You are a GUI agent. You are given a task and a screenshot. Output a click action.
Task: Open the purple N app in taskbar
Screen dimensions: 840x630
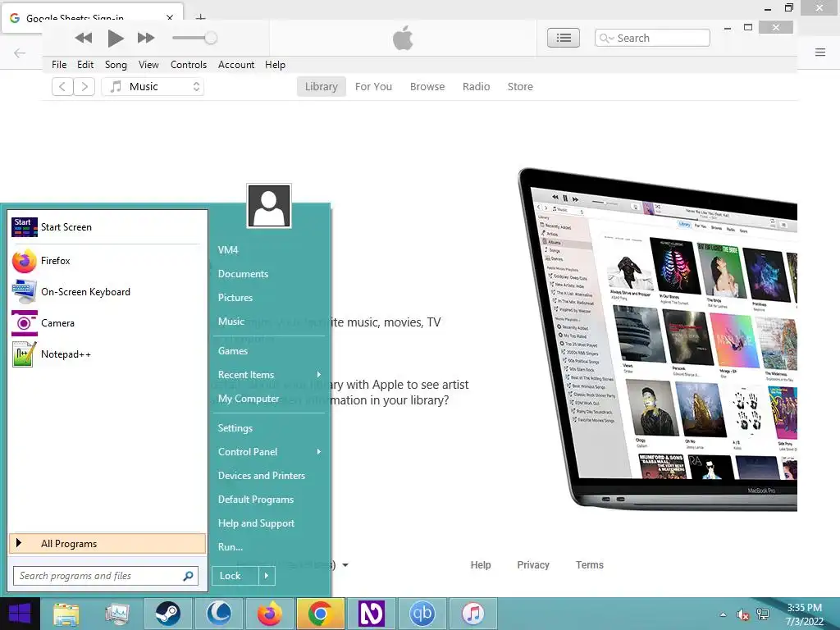372,614
